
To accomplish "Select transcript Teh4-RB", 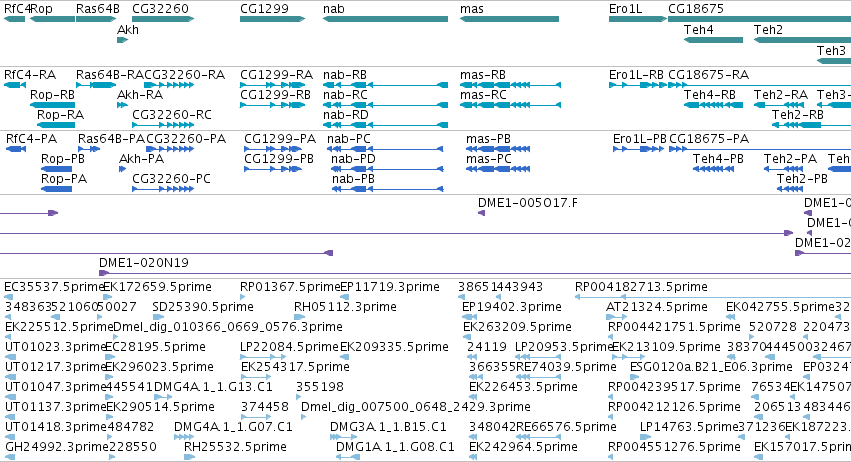I will [713, 105].
